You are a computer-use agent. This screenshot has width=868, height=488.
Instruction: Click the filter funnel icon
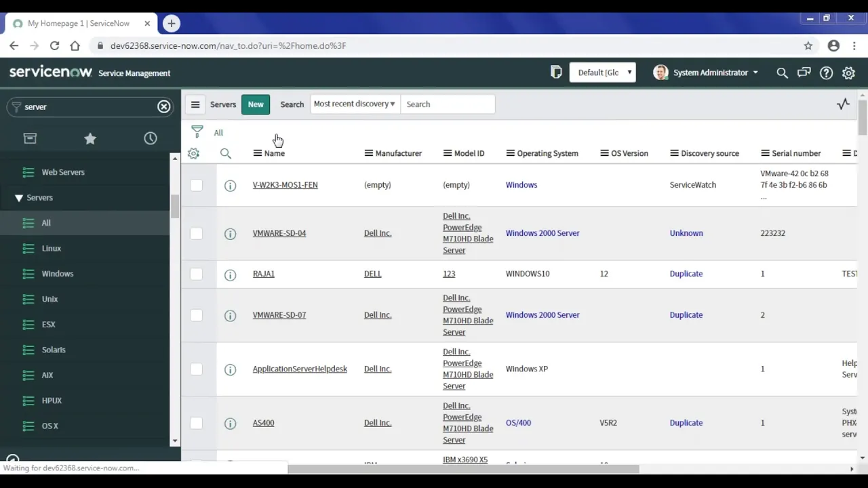point(197,131)
